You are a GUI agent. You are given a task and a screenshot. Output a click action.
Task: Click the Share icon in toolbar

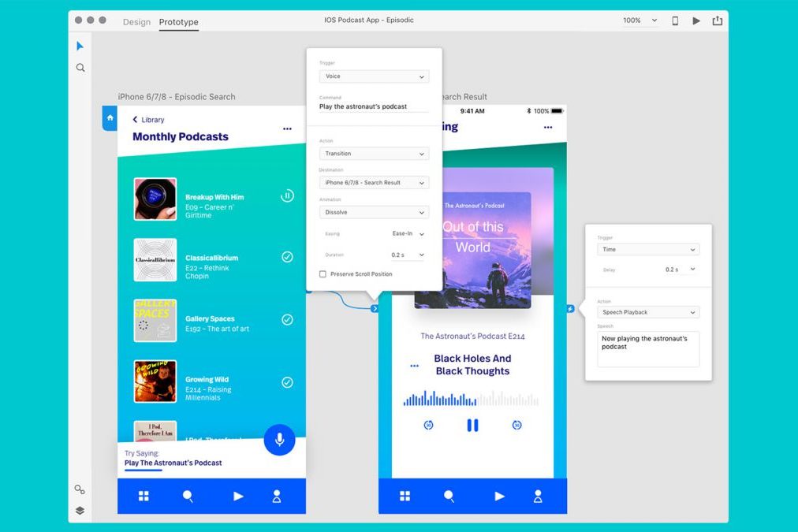coord(717,20)
